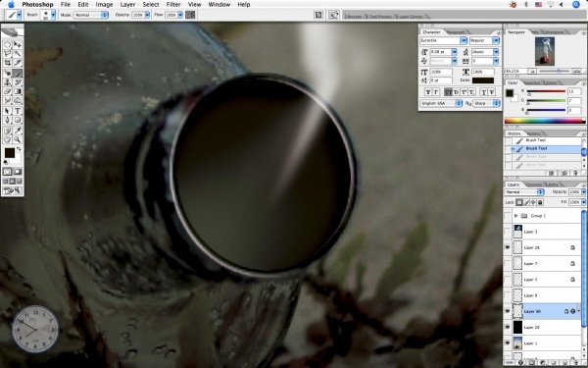Show Layer 3 by clicking its visibility box
This screenshot has width=588, height=368.
pos(508,232)
